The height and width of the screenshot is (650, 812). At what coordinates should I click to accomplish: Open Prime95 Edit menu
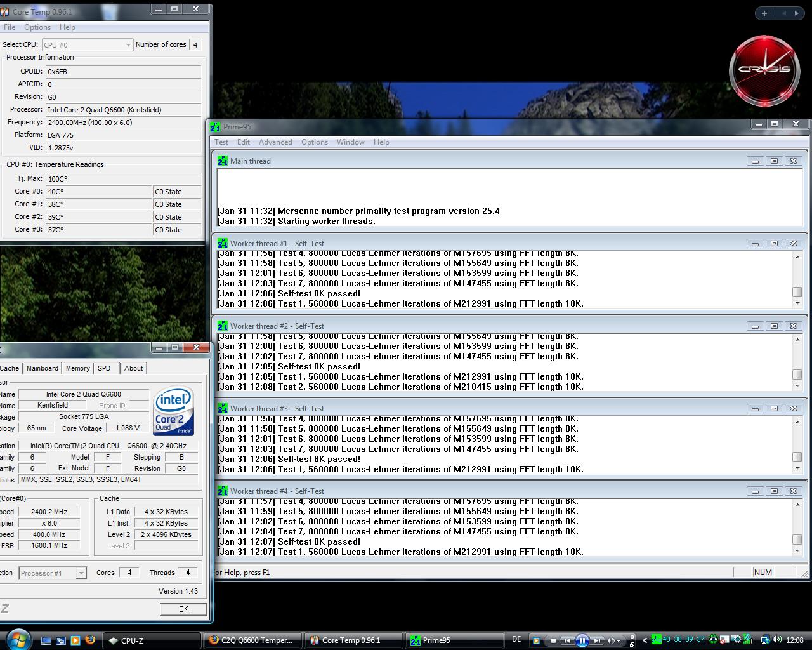point(244,142)
